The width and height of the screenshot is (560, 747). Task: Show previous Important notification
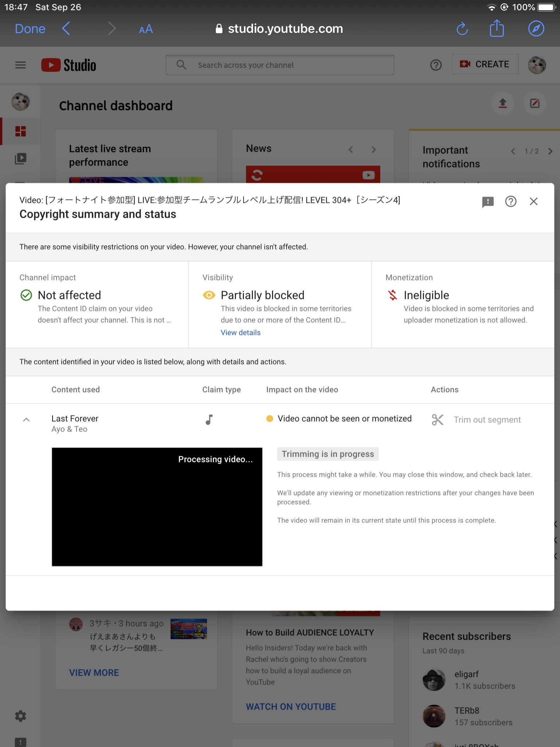click(513, 151)
